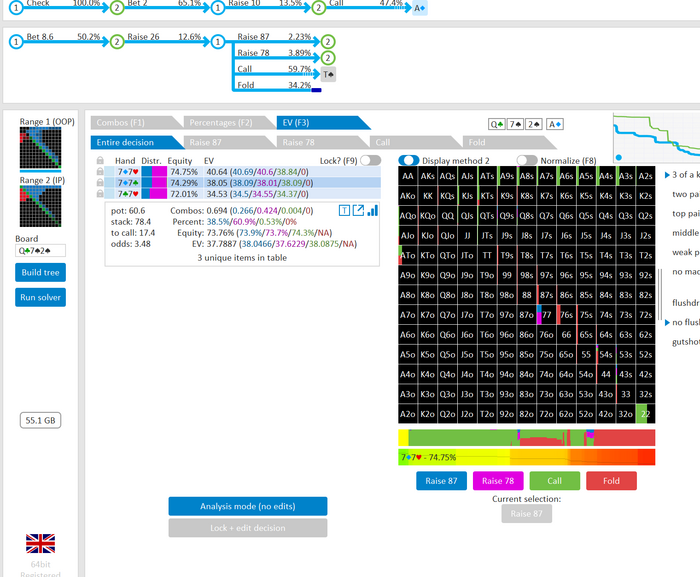
Task: Open the Raise 78 tab
Action: pyautogui.click(x=320, y=142)
